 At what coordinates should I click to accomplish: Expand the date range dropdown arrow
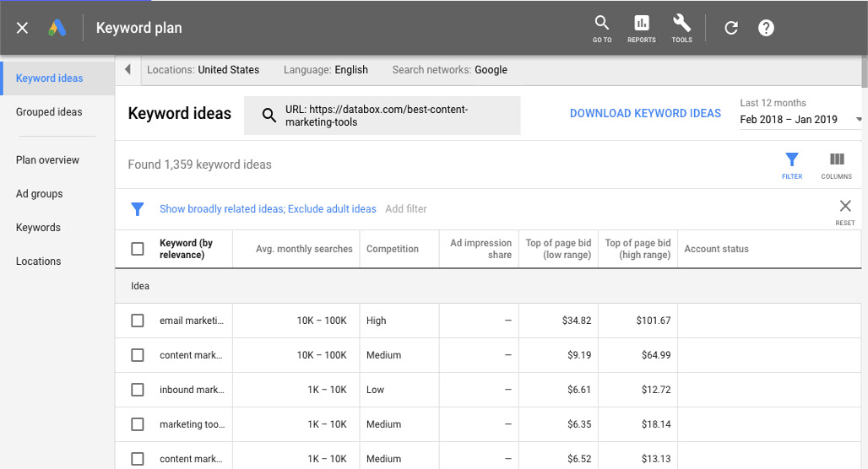point(859,120)
